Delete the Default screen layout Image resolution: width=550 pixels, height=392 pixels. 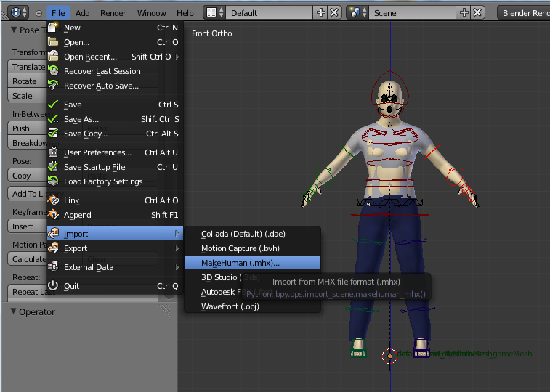pos(335,12)
